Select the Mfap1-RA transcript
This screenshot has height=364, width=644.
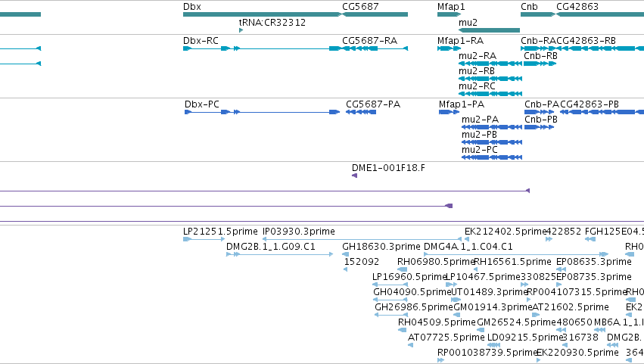coord(450,48)
